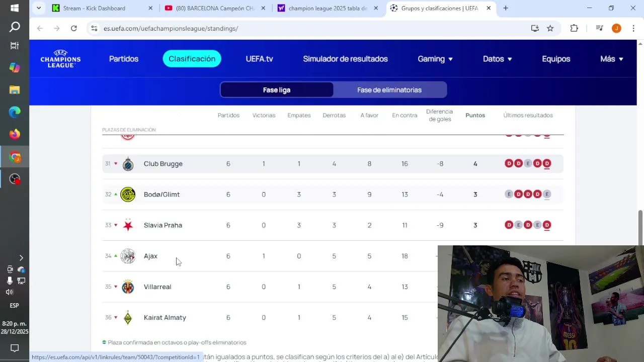
Task: Open the Copilot icon in the taskbar
Action: pos(15,67)
